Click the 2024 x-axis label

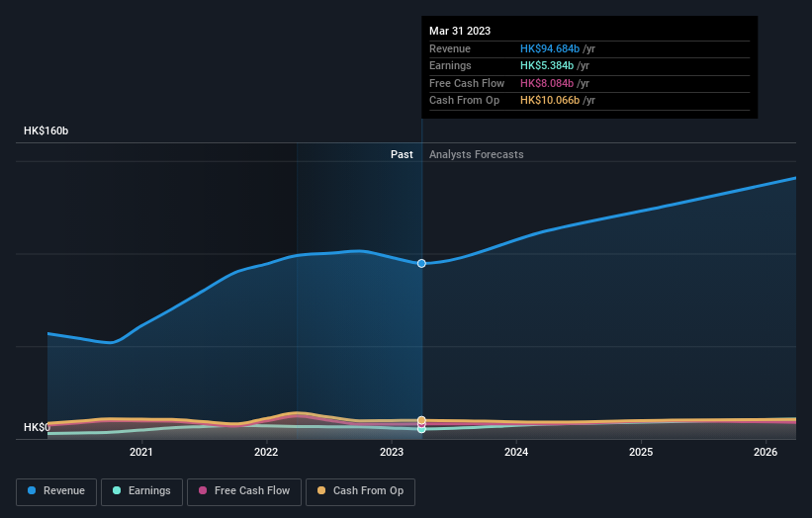[x=516, y=453]
